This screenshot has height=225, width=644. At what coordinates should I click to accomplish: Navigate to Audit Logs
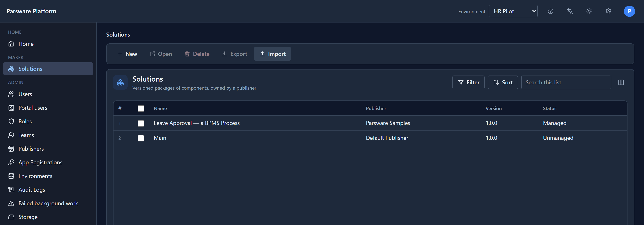[x=48, y=190]
